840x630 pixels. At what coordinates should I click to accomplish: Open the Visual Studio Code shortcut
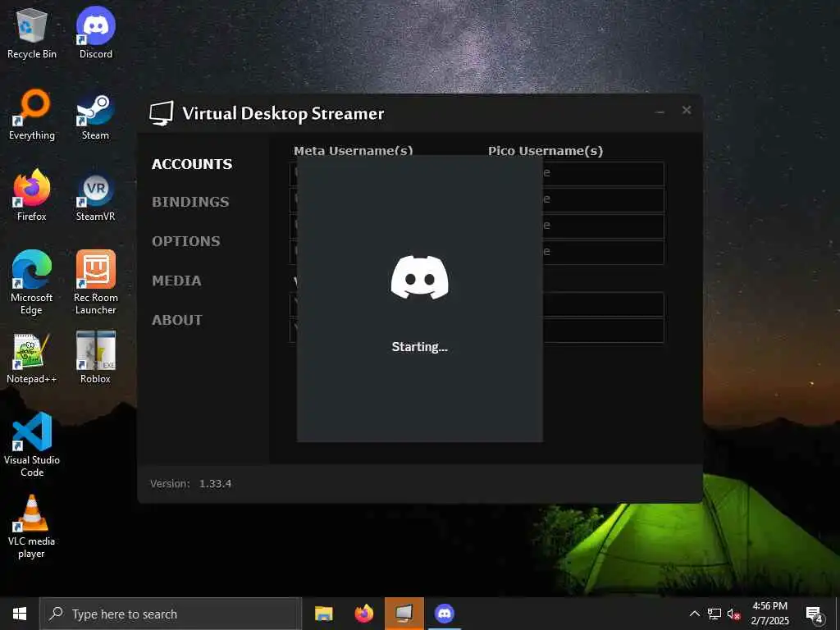[32, 445]
